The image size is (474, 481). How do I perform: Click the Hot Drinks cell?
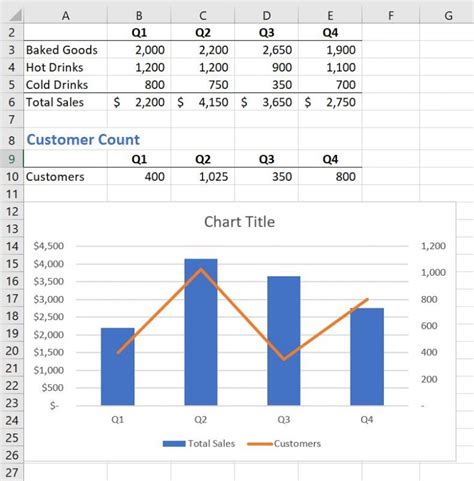click(66, 67)
